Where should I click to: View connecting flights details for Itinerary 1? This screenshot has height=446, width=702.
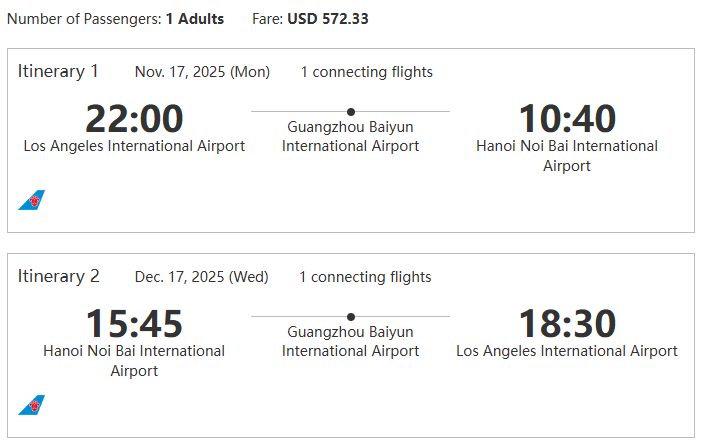(367, 72)
